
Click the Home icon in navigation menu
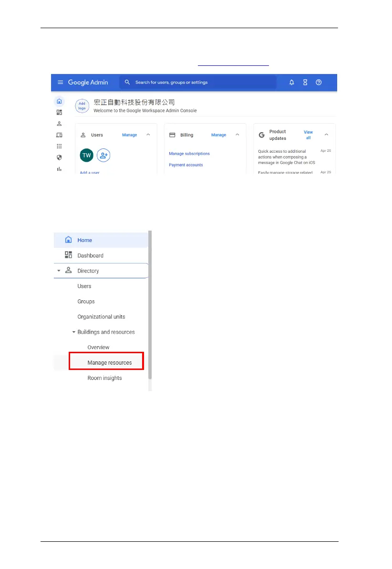tap(68, 240)
